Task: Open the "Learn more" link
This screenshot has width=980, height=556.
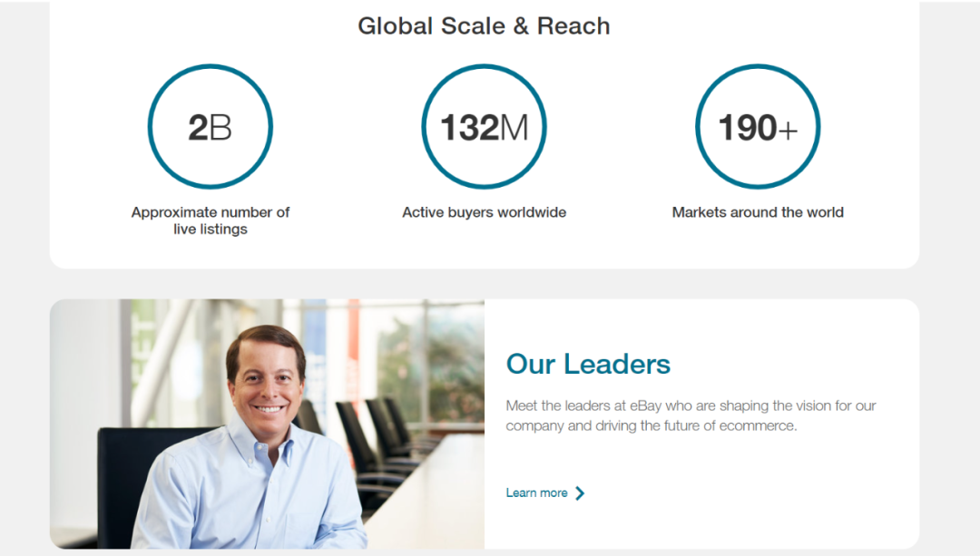Action: tap(536, 493)
